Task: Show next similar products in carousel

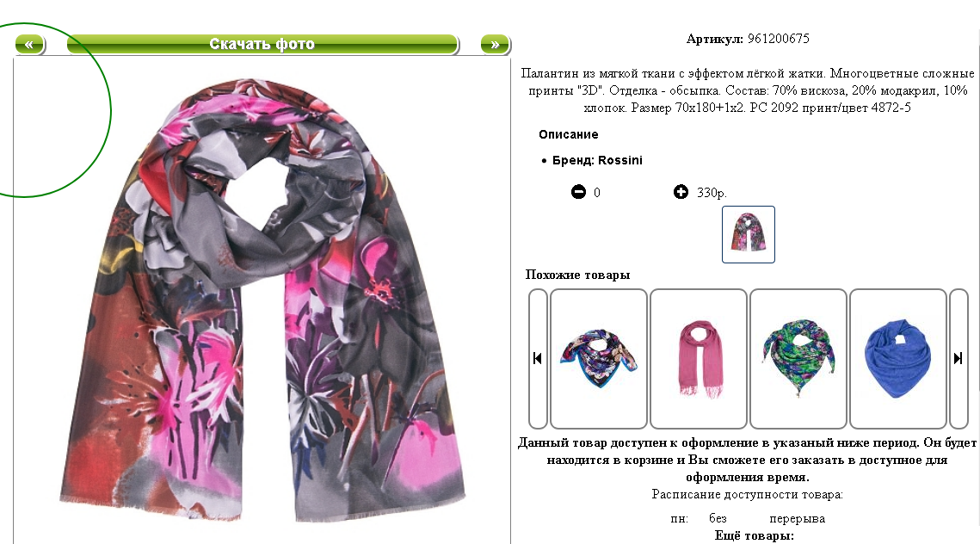Action: [958, 358]
